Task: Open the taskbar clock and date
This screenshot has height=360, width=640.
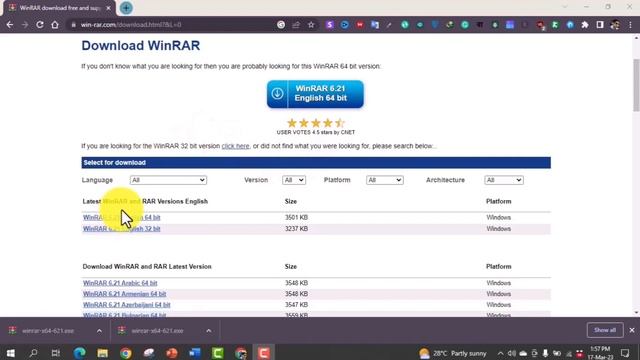Action: click(600, 353)
